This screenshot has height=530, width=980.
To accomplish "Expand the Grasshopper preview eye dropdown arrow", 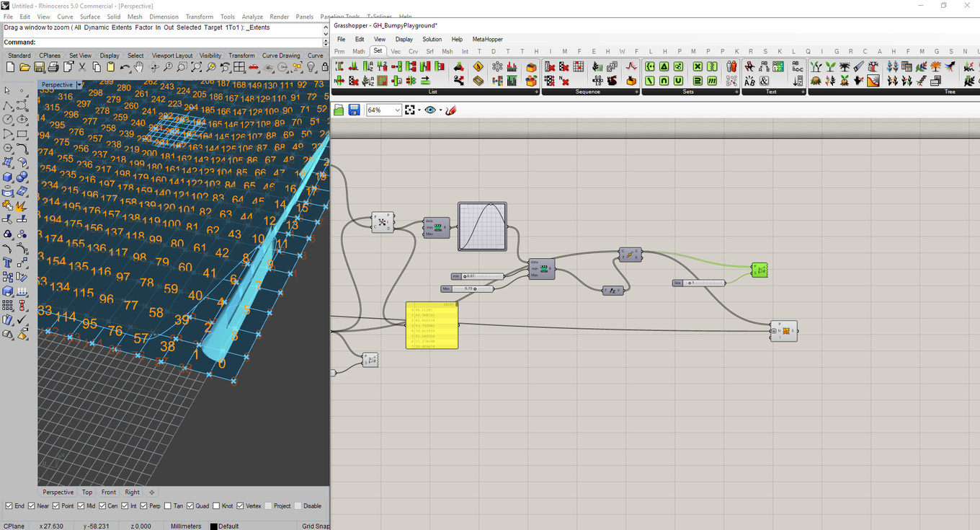I will coord(440,110).
